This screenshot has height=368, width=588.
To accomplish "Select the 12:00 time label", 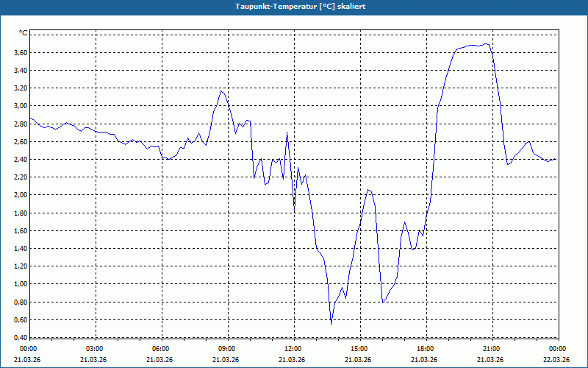I will pyautogui.click(x=293, y=349).
